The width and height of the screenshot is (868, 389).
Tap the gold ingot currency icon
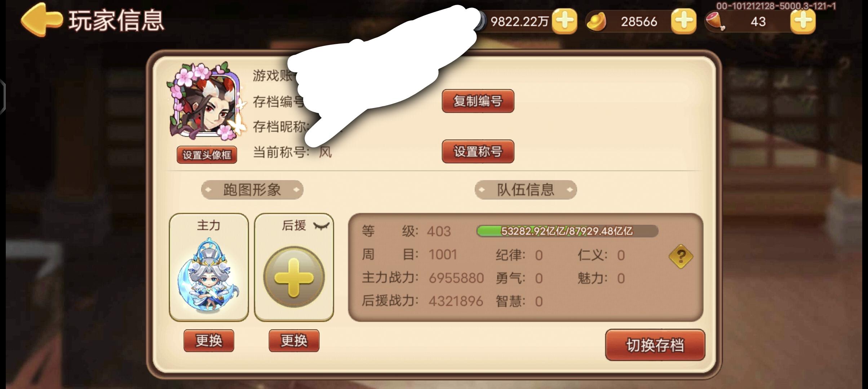(597, 22)
